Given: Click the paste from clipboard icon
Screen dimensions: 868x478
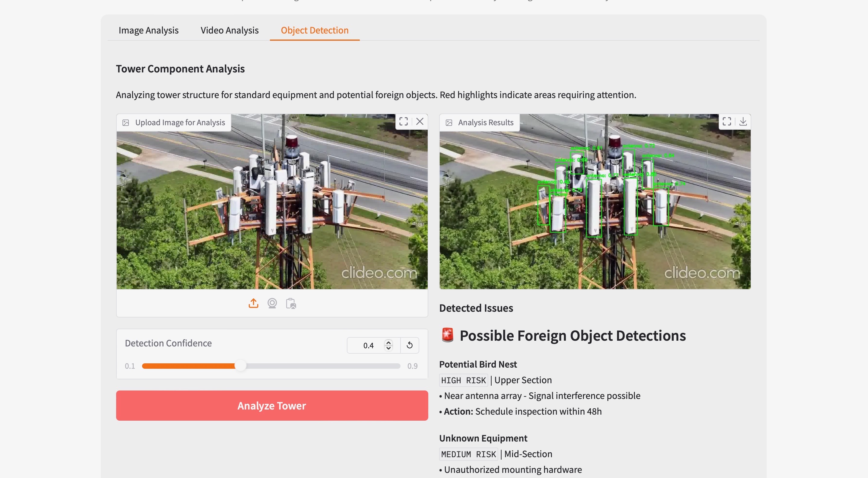Looking at the screenshot, I should [x=291, y=303].
